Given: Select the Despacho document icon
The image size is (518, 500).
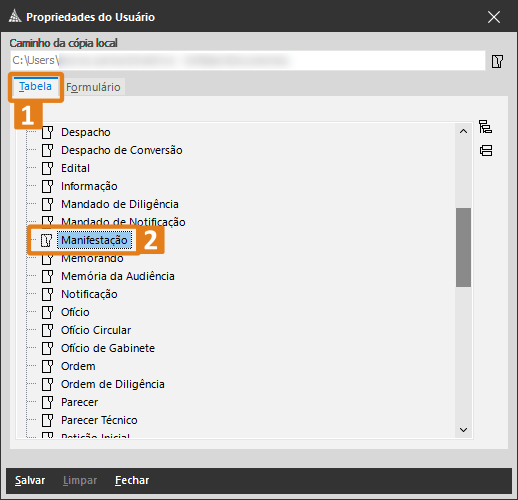Looking at the screenshot, I should [47, 132].
